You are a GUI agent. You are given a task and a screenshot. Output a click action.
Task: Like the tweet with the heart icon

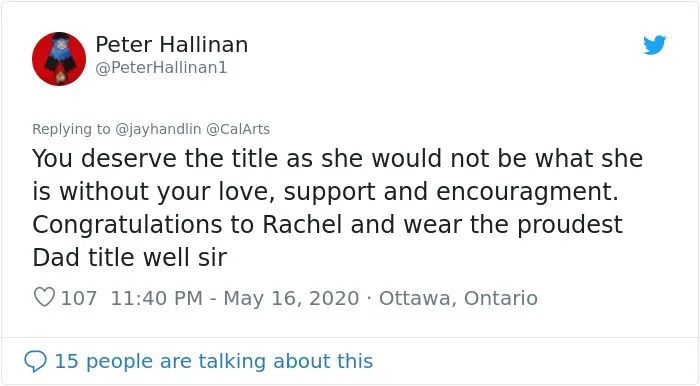44,297
